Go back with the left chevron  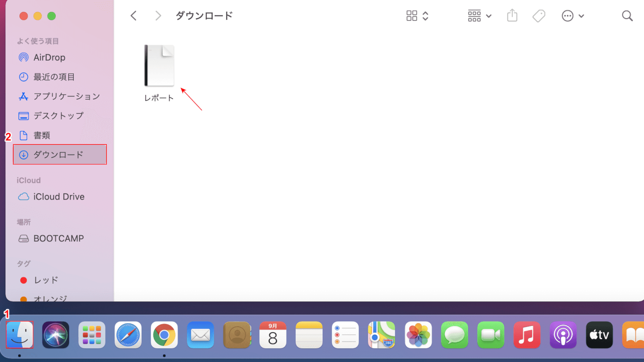134,16
